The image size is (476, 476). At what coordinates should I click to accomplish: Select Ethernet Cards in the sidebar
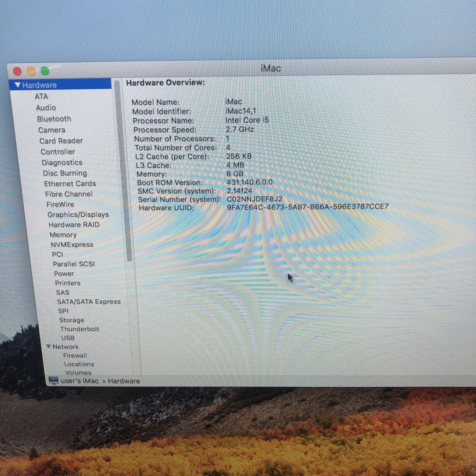point(70,184)
